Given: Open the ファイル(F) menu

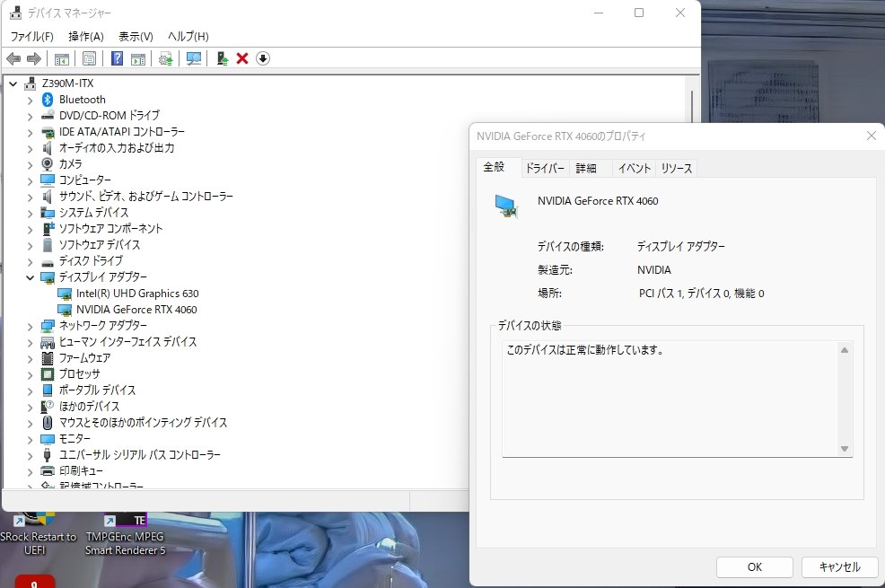Looking at the screenshot, I should (x=31, y=37).
